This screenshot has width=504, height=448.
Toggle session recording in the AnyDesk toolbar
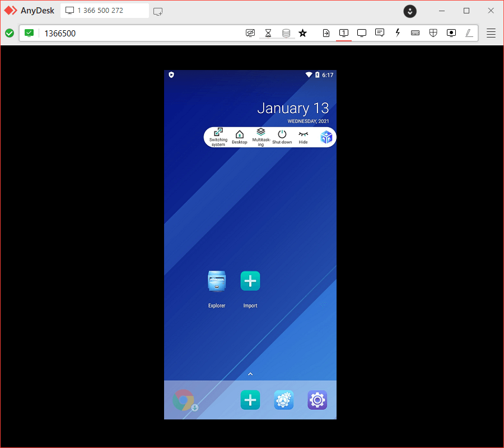coord(451,33)
